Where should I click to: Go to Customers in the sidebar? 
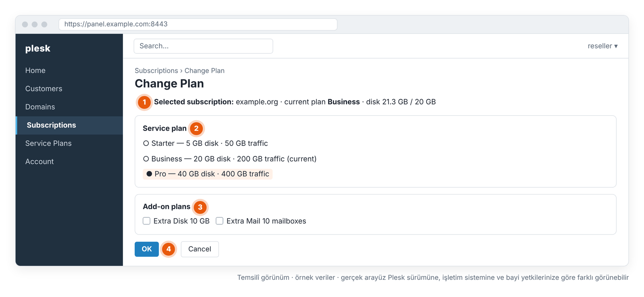point(44,88)
